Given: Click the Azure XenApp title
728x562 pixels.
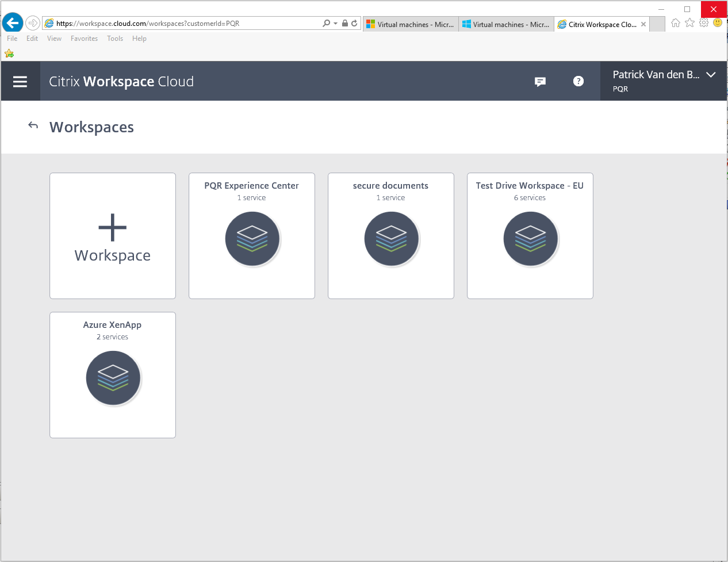Looking at the screenshot, I should pos(113,325).
